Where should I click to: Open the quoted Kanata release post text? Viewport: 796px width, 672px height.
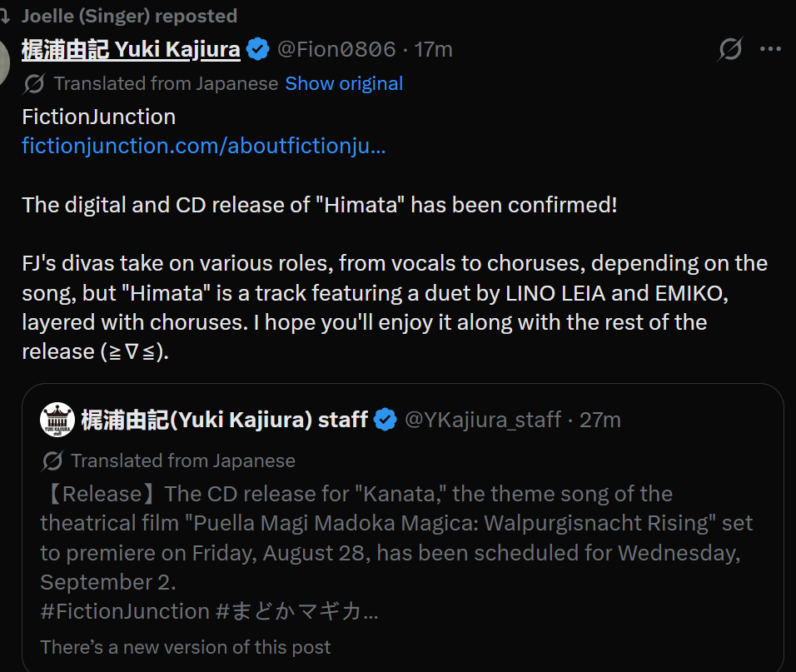tap(396, 538)
